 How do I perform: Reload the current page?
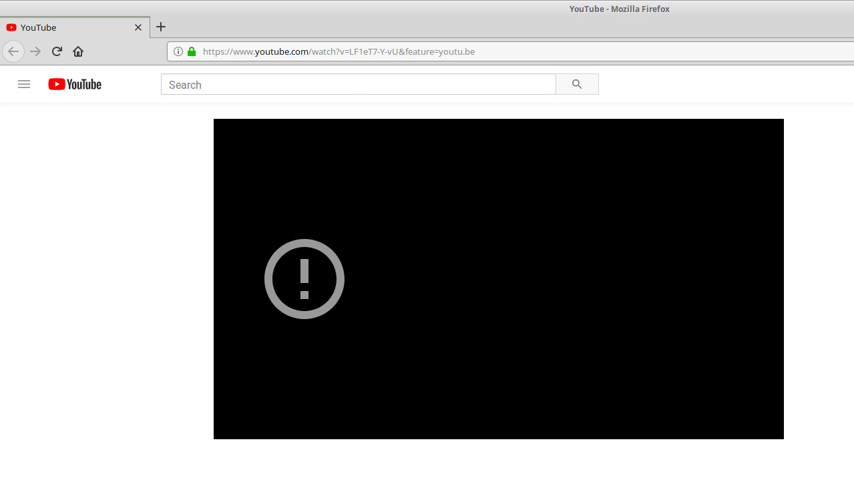(x=57, y=51)
